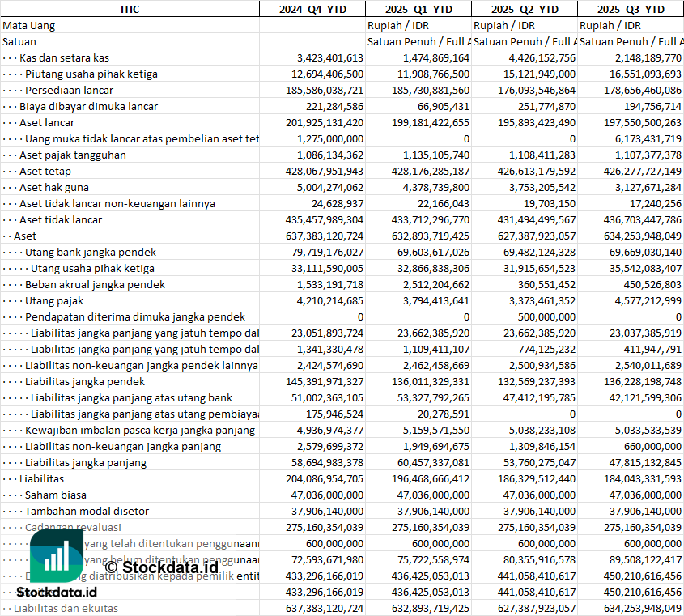Screen dimensions: 684x616
Task: Click the value 23,051,893,724
Action: (327, 332)
